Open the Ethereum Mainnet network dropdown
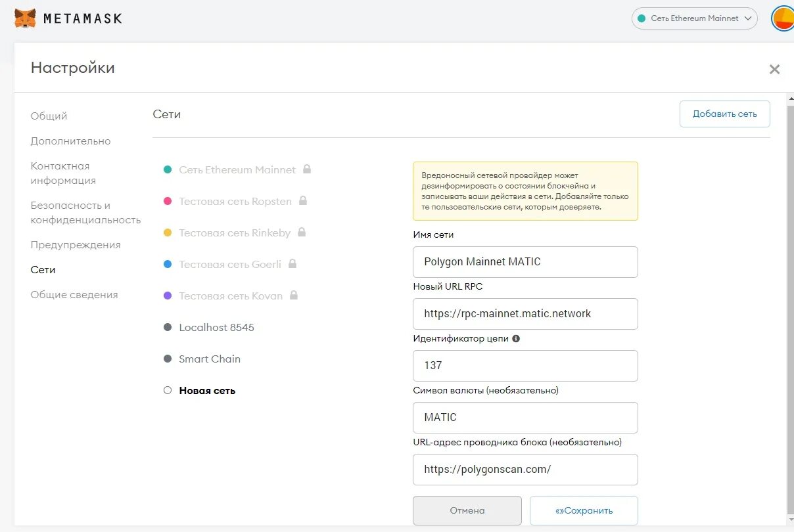 (694, 18)
